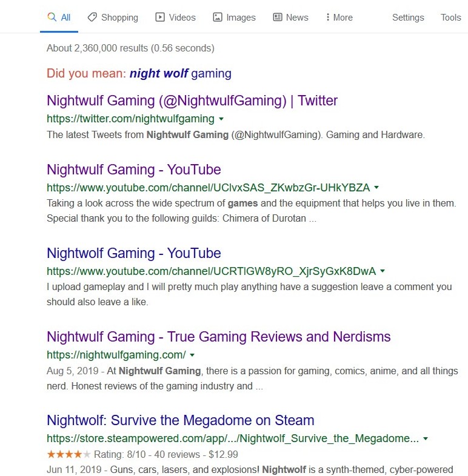Click the 'night wolf gaming' suggestion
Viewport: 468px width, 476px height.
[x=180, y=73]
